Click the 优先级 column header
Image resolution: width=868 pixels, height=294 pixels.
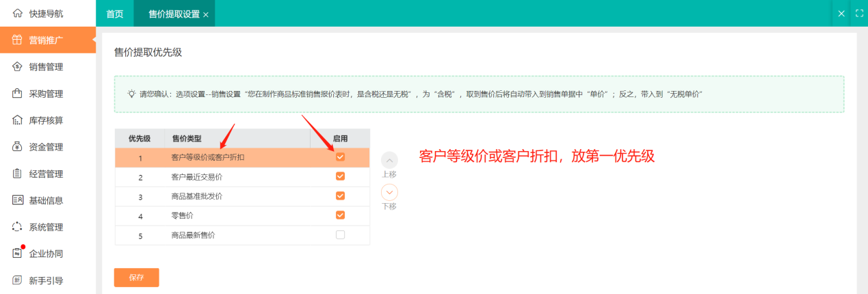(x=140, y=138)
